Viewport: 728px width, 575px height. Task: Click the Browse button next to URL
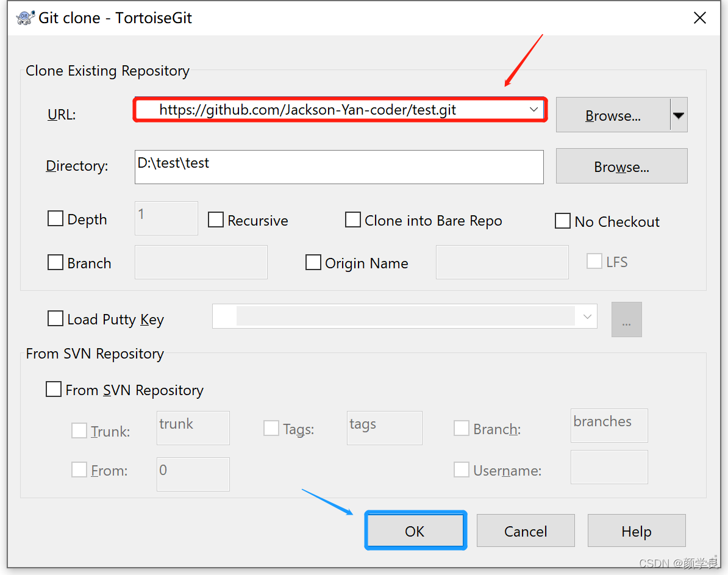click(613, 115)
